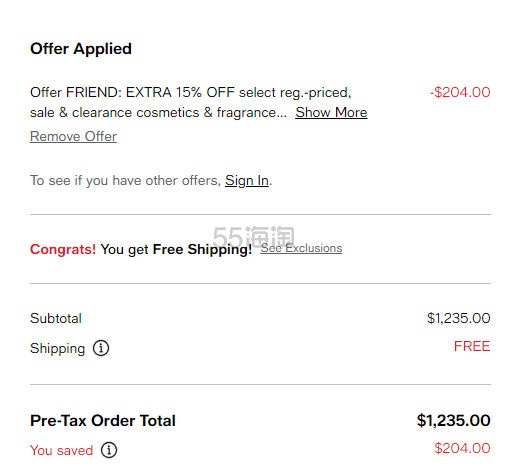Click the red FREE shipping value
Viewport: 507px width, 474px height.
coord(472,346)
